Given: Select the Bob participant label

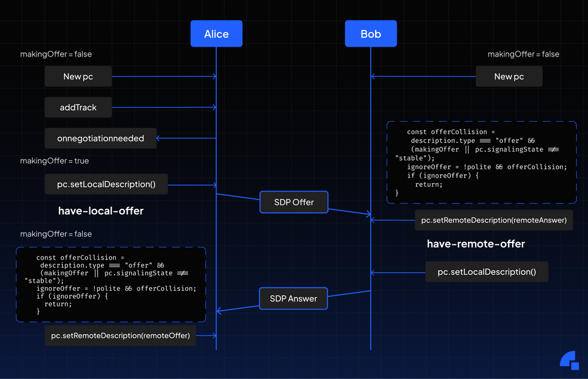Looking at the screenshot, I should tap(370, 34).
